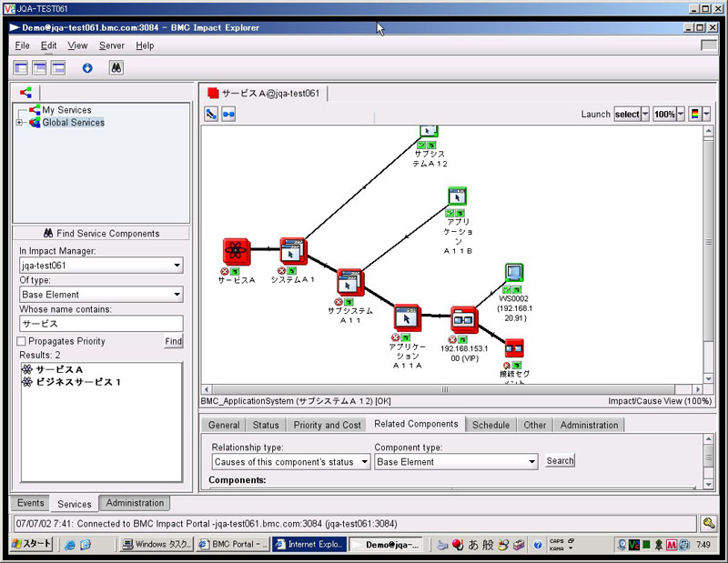Select the サブシステムA12 node at top
Viewport: 728px width, 563px height.
[x=429, y=131]
